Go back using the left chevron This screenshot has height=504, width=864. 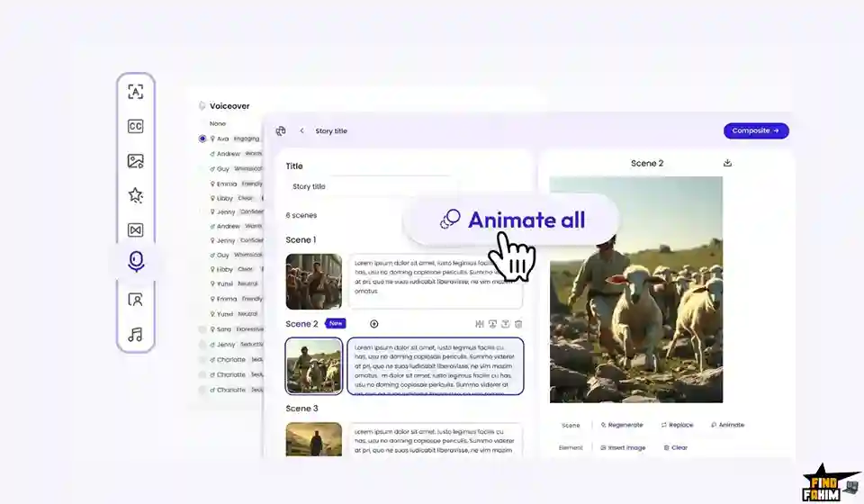[302, 131]
